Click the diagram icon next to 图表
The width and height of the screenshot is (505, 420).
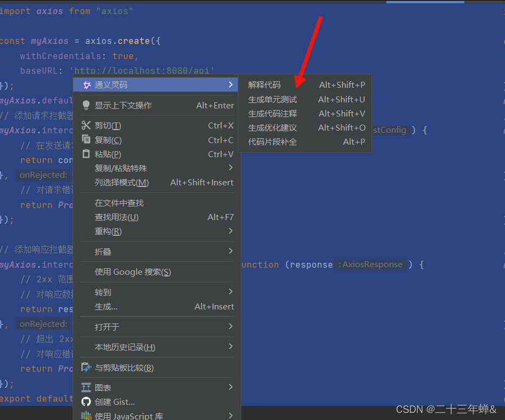pyautogui.click(x=86, y=387)
